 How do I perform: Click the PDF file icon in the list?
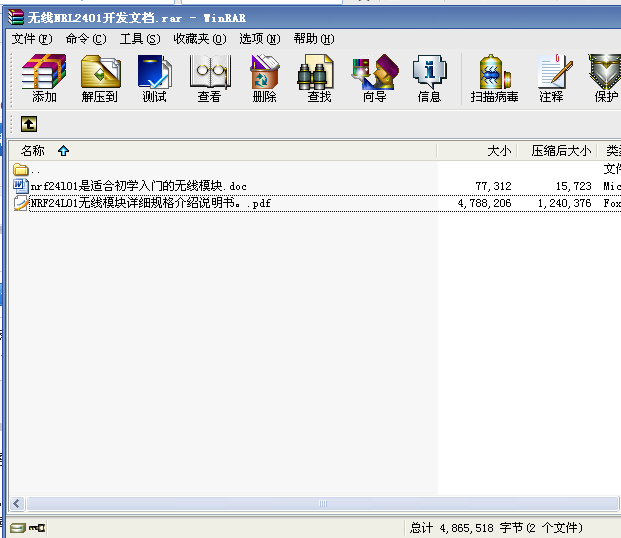click(21, 203)
